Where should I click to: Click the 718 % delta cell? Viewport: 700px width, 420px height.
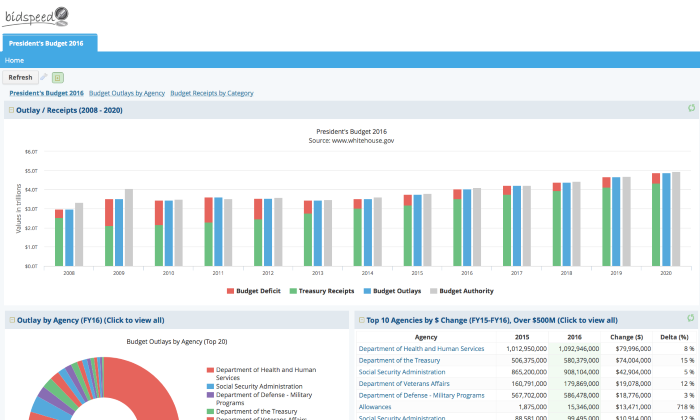(675, 407)
